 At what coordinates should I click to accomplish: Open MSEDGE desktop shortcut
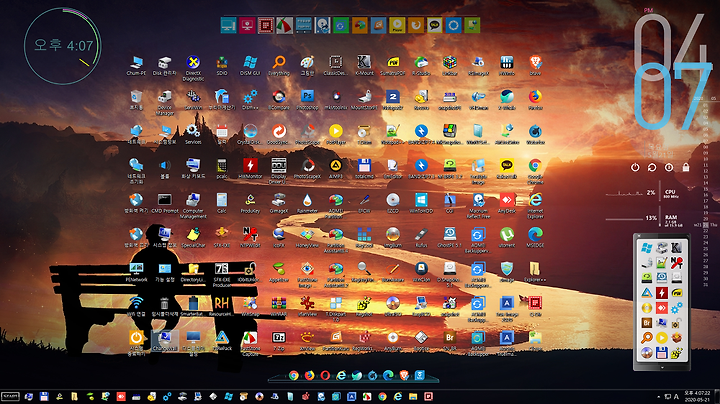coord(535,237)
